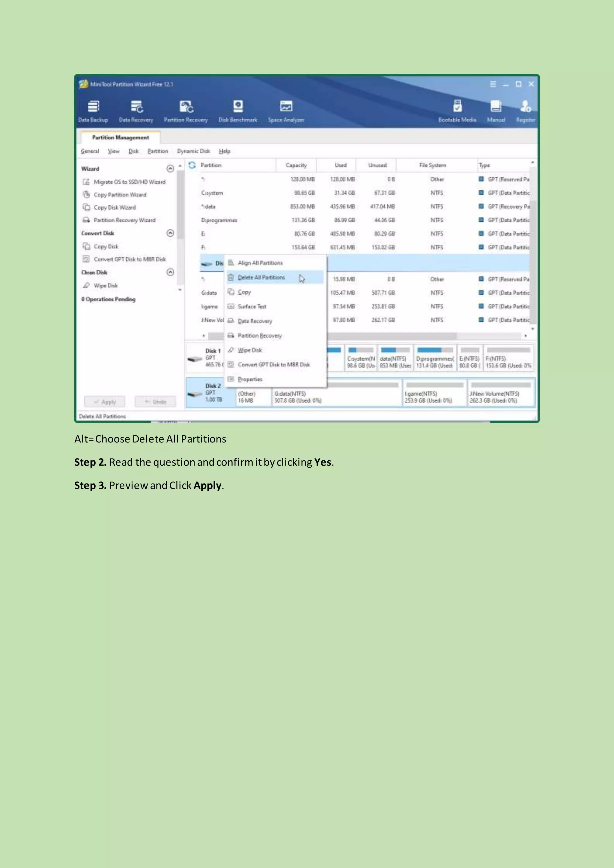Open Space Analyzer tool
Image resolution: width=614 pixels, height=868 pixels.
[x=286, y=111]
